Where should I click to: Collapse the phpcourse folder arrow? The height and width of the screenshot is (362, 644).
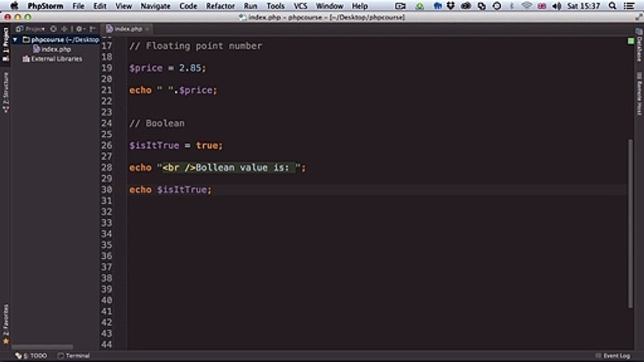click(15, 40)
